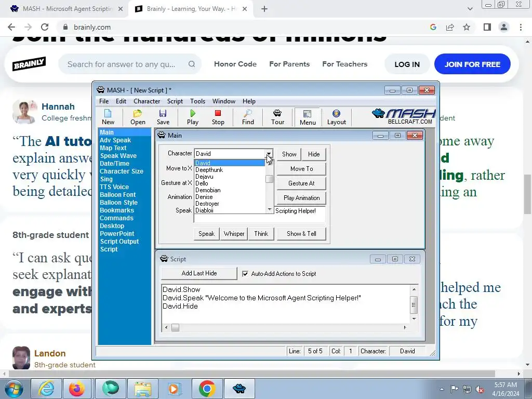Reload the Brainly page
532x399 pixels.
(45, 27)
